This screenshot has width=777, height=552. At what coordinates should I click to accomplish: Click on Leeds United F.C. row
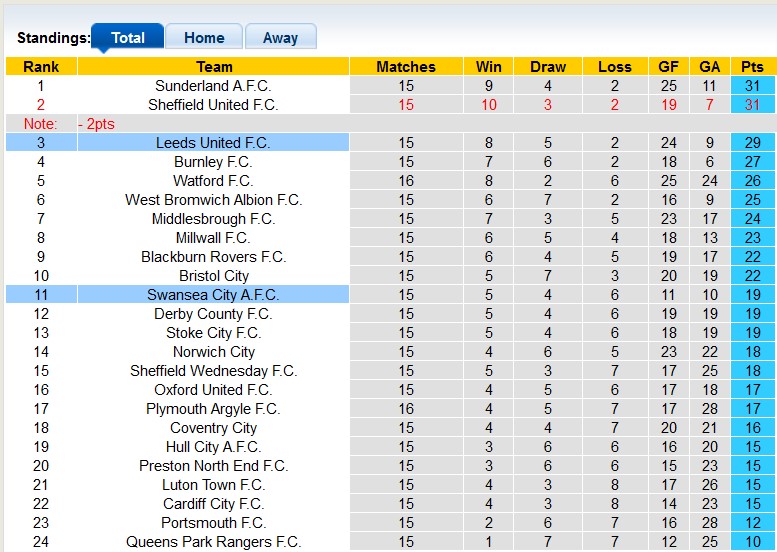point(213,143)
